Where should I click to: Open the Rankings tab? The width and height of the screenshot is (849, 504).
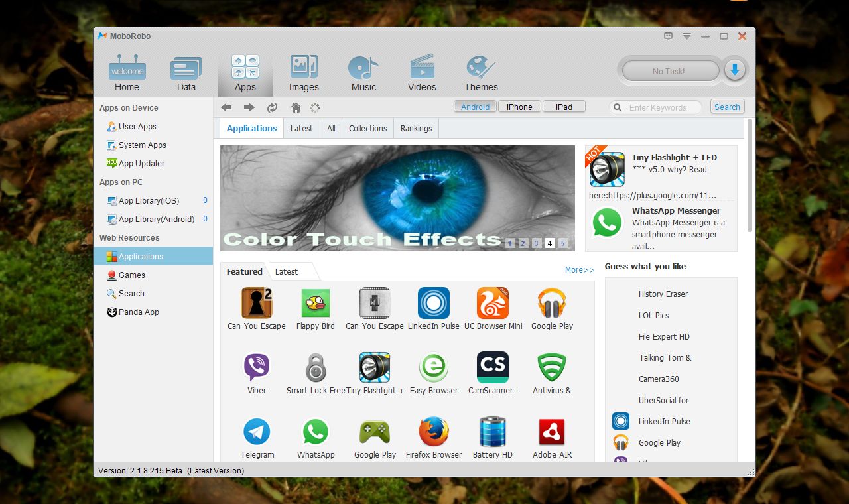(x=417, y=128)
